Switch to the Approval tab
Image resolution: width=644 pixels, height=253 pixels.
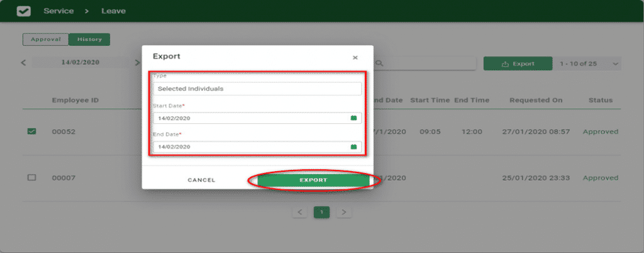(45, 39)
